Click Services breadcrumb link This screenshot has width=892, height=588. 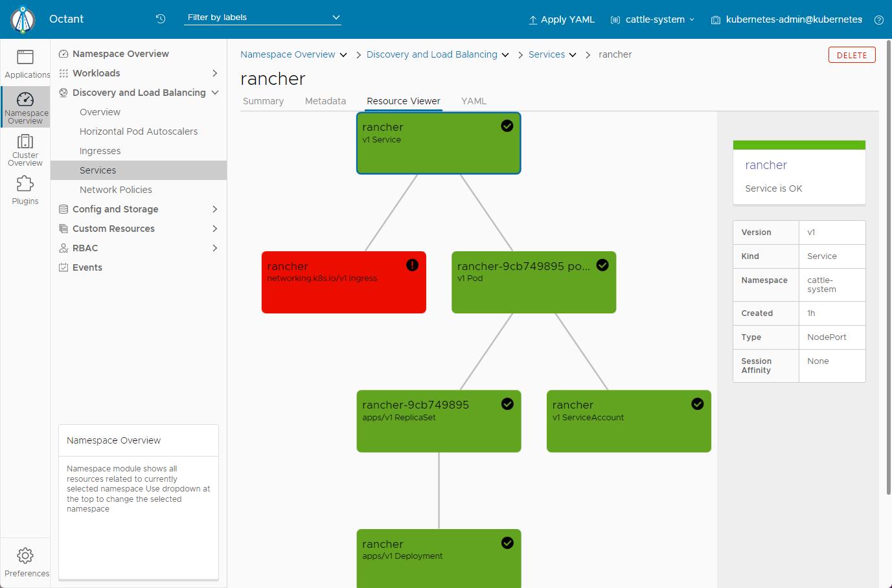pyautogui.click(x=547, y=54)
